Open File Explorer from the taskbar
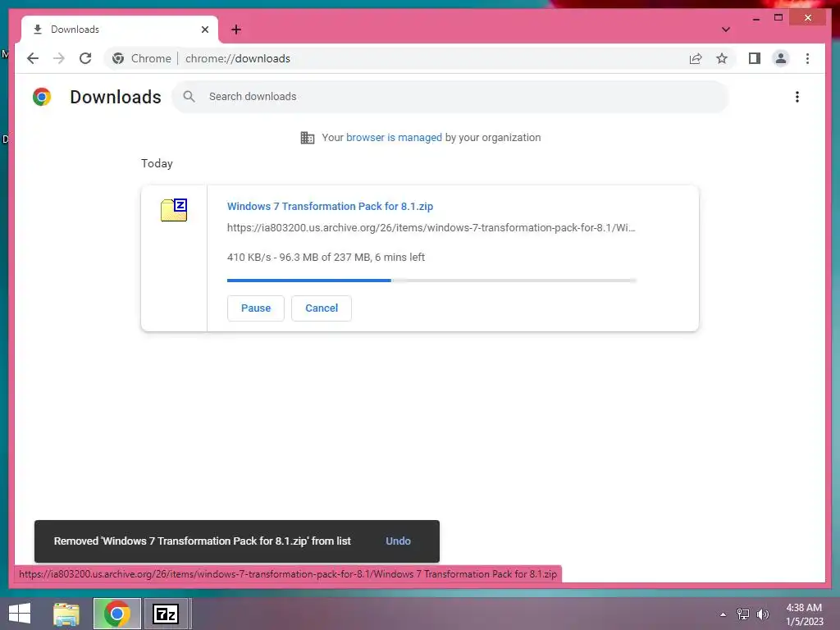Viewport: 840px width, 630px height. pos(66,614)
